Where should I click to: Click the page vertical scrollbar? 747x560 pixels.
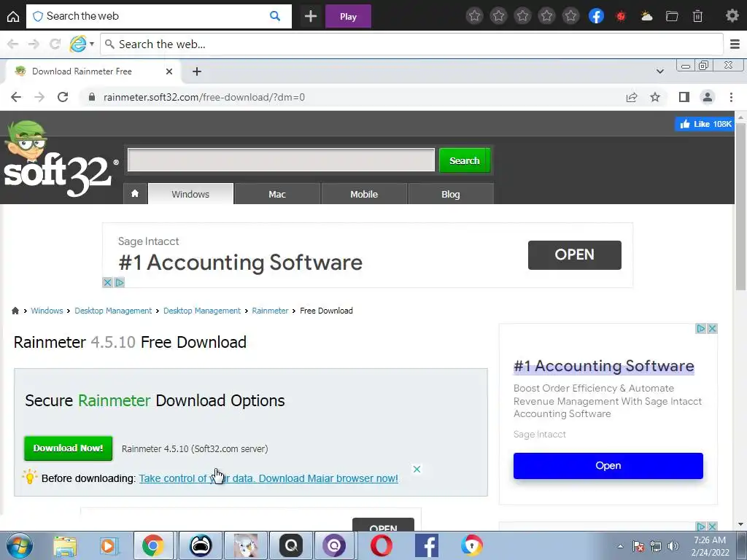click(740, 205)
